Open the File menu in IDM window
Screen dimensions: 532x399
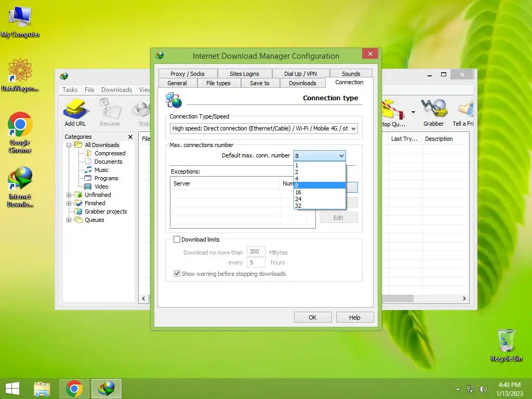coord(89,89)
